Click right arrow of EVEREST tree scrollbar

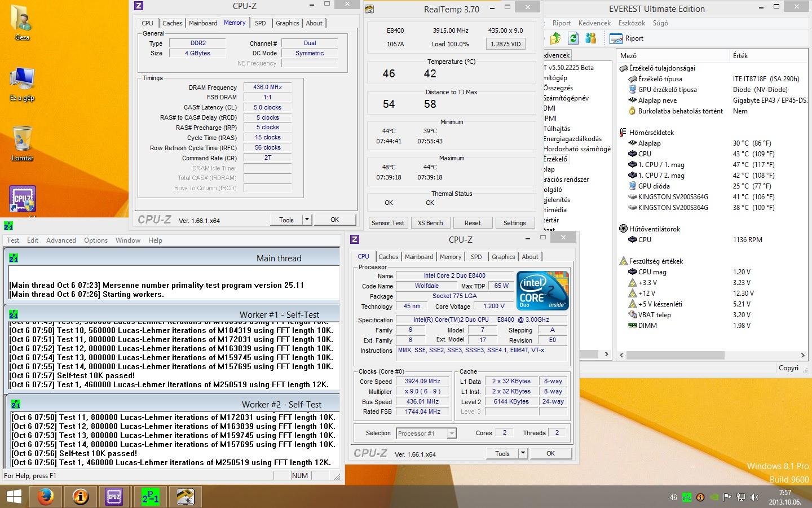tap(606, 354)
